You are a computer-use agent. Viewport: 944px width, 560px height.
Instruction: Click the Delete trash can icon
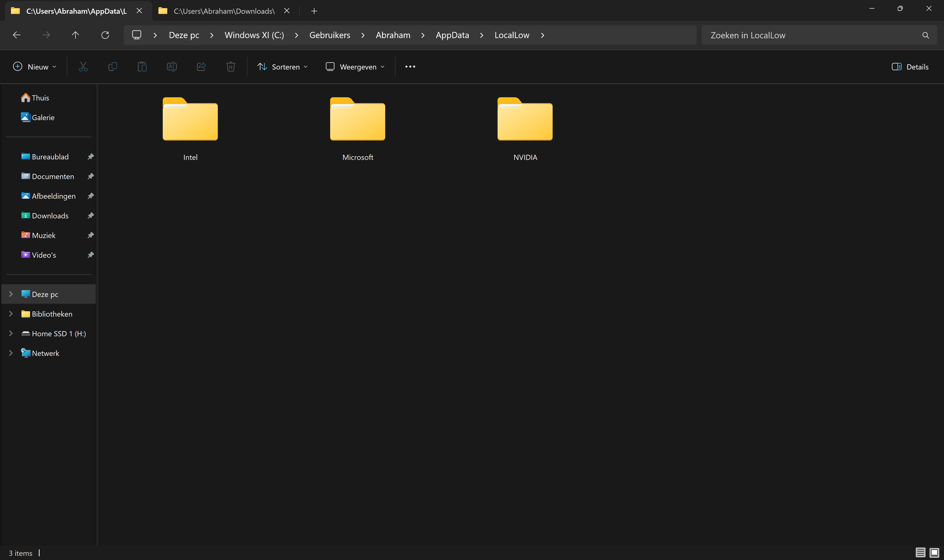231,67
